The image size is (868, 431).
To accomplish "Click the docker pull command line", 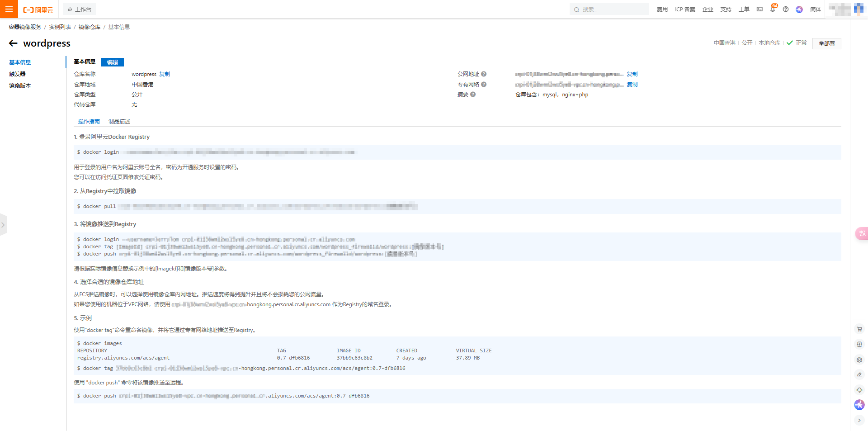I will click(x=458, y=207).
